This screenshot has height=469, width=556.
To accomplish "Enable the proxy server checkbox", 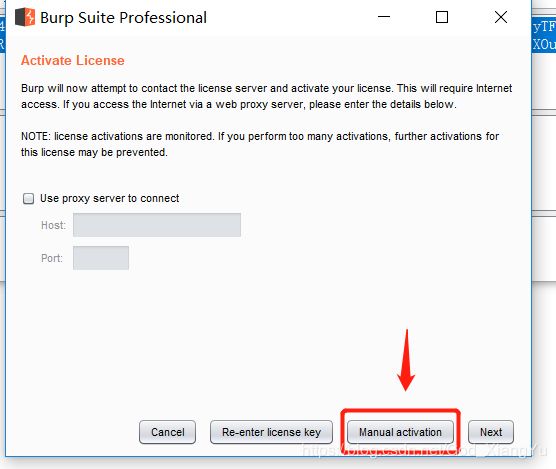I will [x=28, y=199].
